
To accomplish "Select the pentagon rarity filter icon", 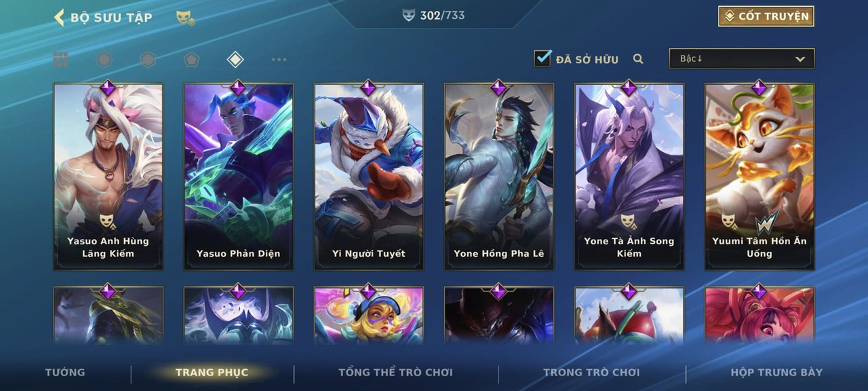I will [191, 60].
